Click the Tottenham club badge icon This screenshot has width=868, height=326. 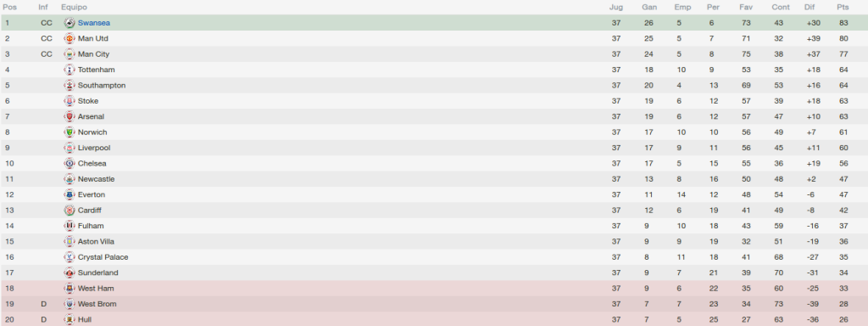coord(70,70)
